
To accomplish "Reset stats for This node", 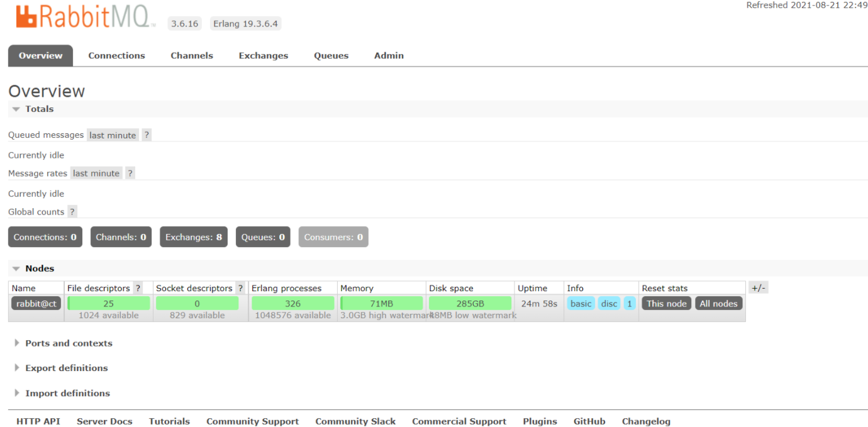I will pyautogui.click(x=667, y=303).
